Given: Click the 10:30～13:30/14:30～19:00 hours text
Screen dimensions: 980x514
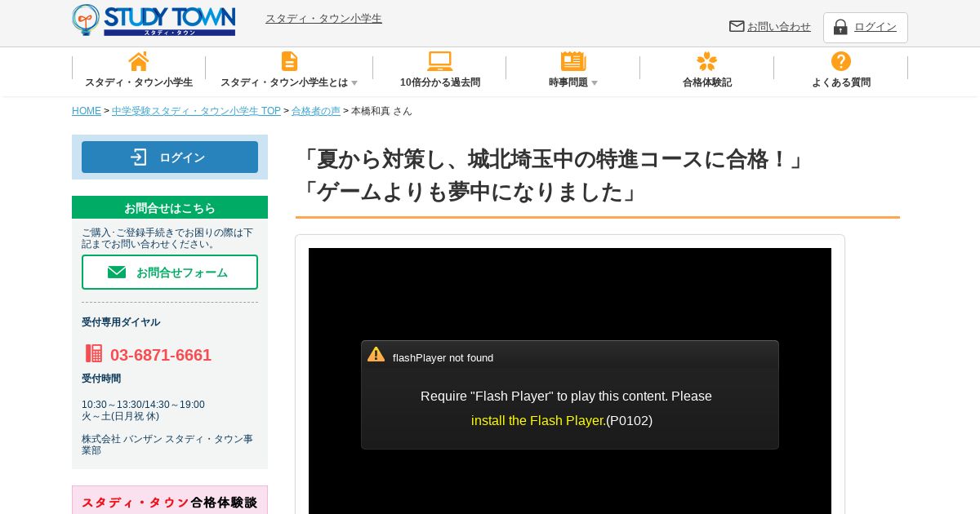Looking at the screenshot, I should tap(143, 405).
